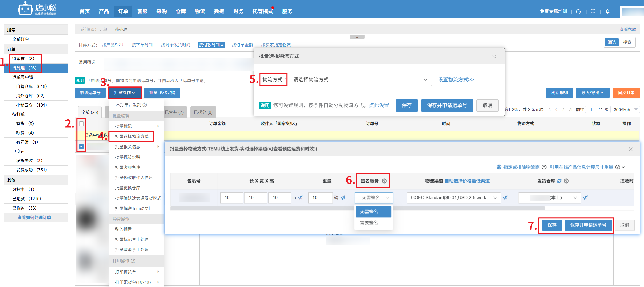Open the 300条/页 page size dropdown
This screenshot has width=644, height=287.
pos(625,110)
